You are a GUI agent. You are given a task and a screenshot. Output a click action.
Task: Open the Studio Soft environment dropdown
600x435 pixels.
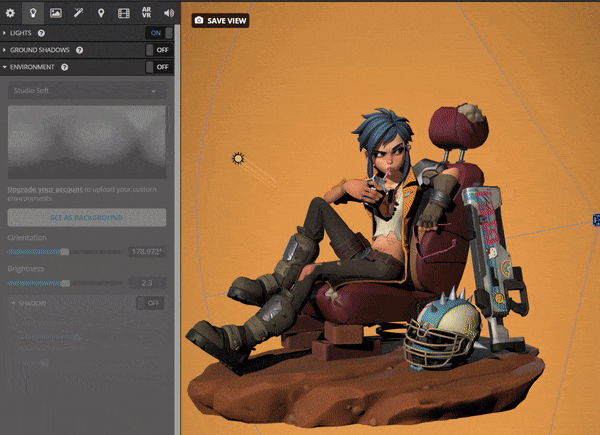pos(86,91)
